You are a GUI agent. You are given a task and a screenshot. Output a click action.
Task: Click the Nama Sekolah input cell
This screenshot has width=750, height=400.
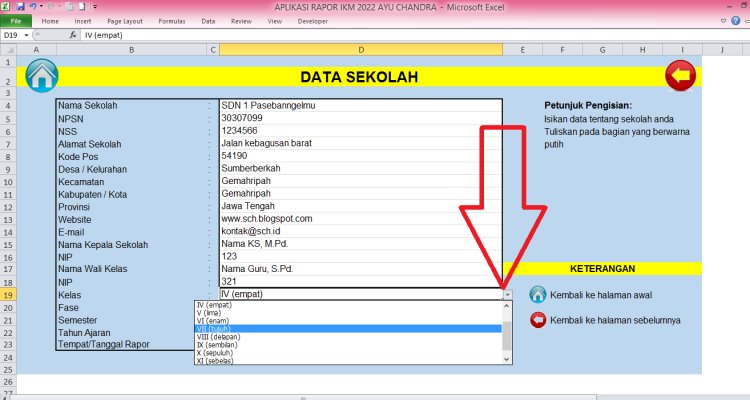359,105
